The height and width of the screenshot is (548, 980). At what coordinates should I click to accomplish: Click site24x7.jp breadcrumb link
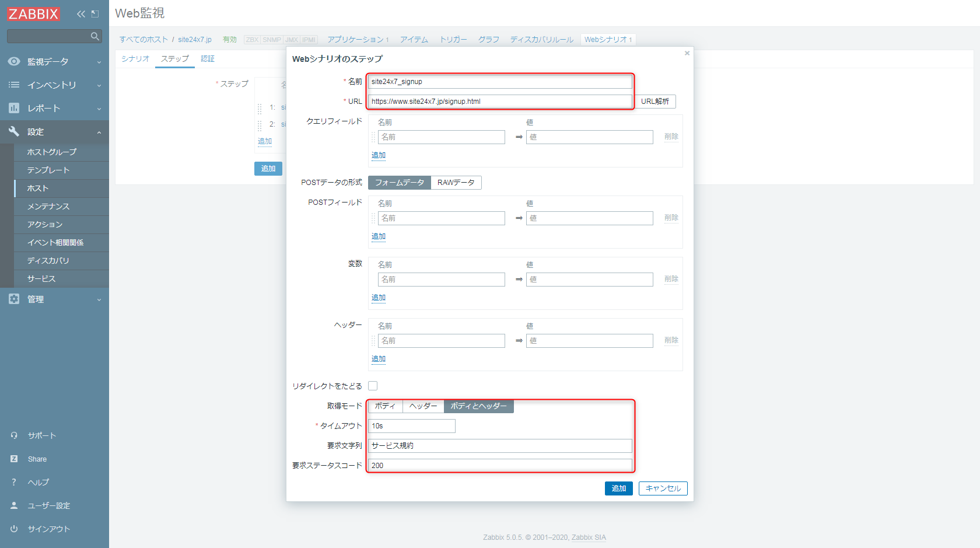click(195, 40)
